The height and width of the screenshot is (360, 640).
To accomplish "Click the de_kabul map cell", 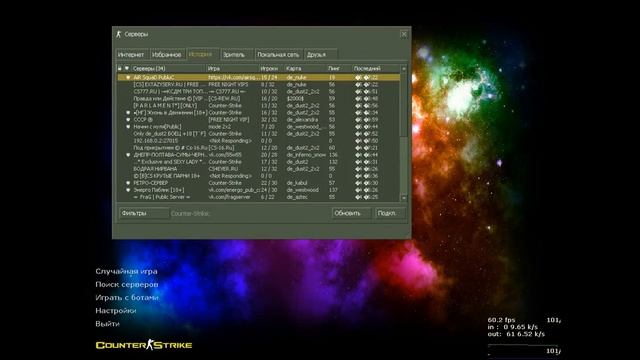I will 297,183.
